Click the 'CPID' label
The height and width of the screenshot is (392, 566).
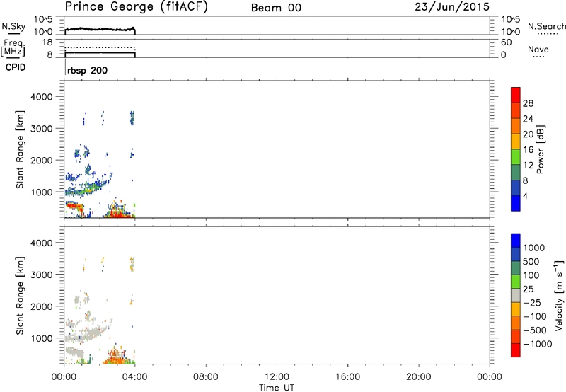pos(16,67)
